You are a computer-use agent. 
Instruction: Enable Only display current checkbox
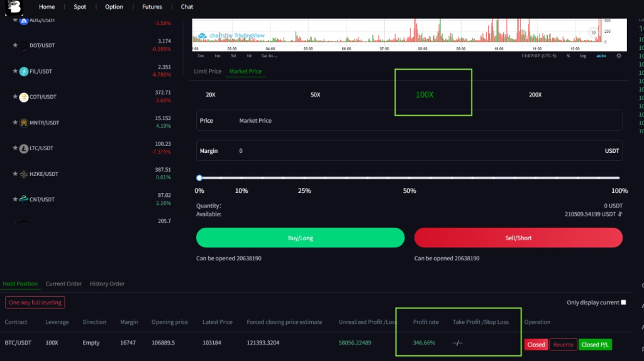click(623, 303)
